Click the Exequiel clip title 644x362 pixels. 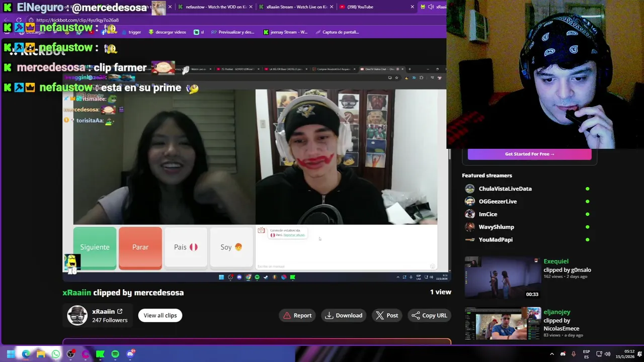point(556,261)
